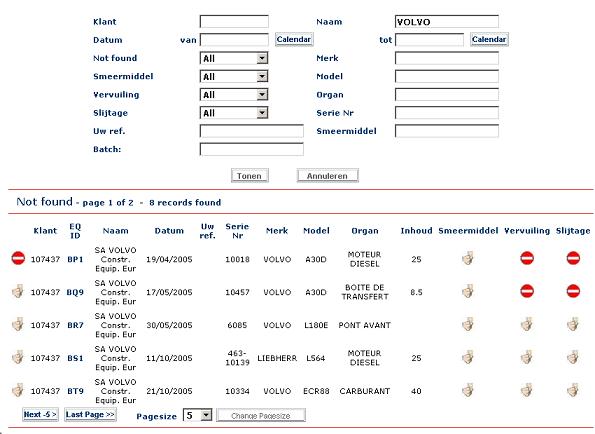Click the Slijtage red stop icon in BQ9 row
This screenshot has height=434, width=595.
573,291
